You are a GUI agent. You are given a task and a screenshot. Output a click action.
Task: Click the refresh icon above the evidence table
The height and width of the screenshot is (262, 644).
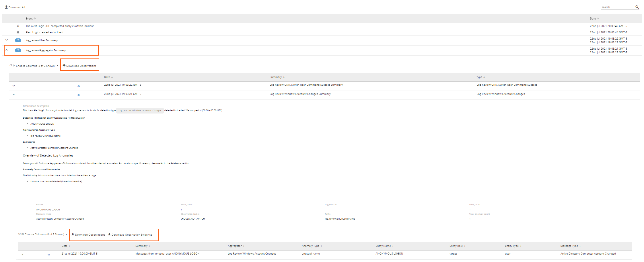(x=20, y=234)
